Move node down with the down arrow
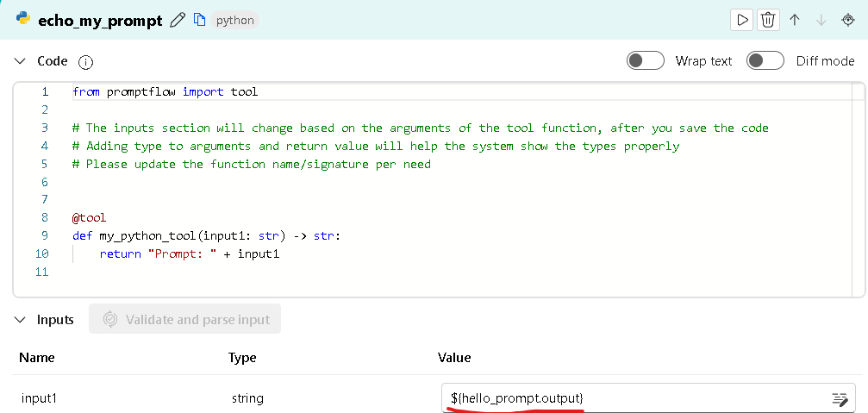Image resolution: width=868 pixels, height=413 pixels. pyautogui.click(x=821, y=20)
